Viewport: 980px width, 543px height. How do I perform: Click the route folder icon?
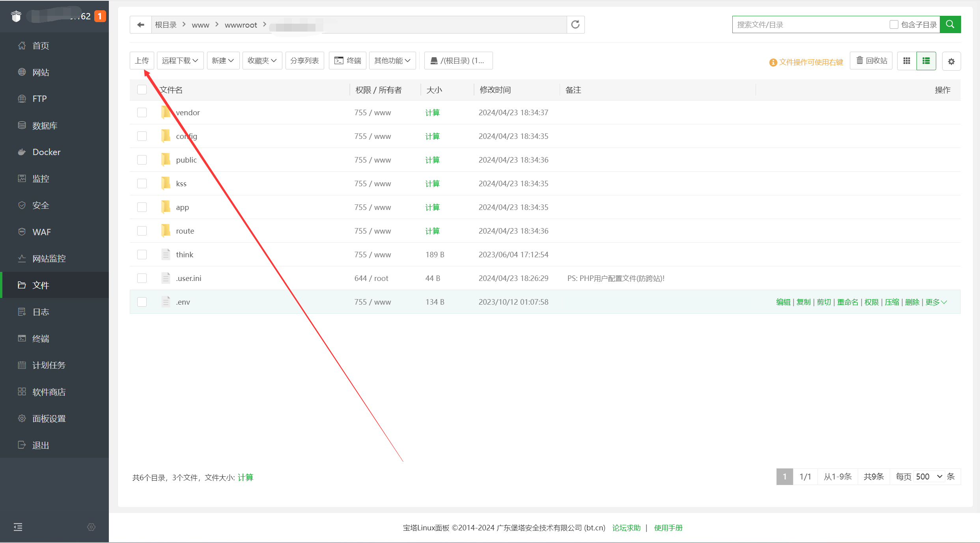pyautogui.click(x=166, y=231)
